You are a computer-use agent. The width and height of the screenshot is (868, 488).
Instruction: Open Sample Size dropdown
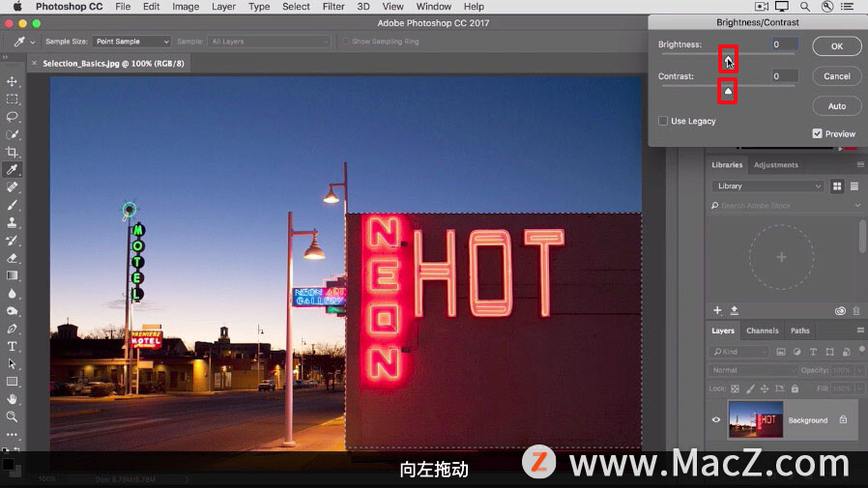(x=131, y=42)
